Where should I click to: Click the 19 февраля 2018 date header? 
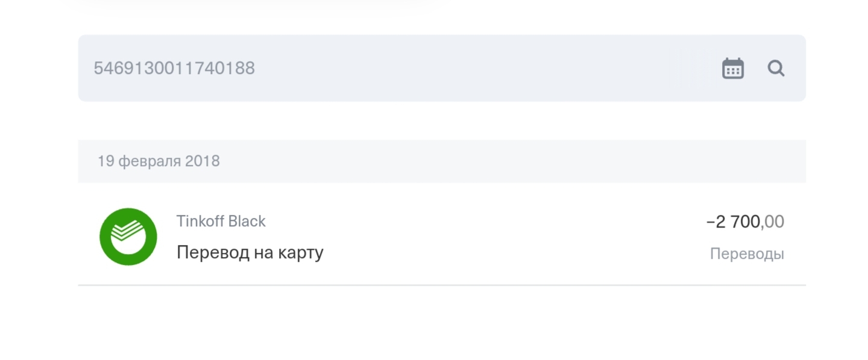pyautogui.click(x=159, y=161)
